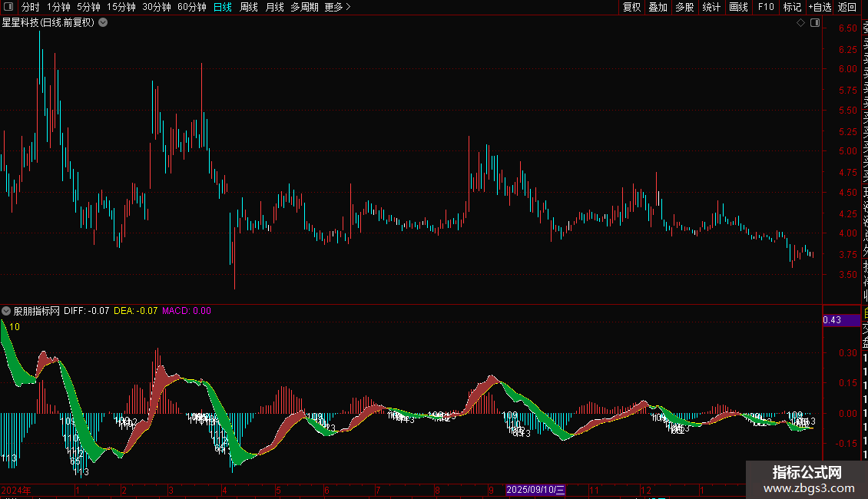The width and height of the screenshot is (868, 499).
Task: Click the diamond marker icon above the chart
Action: pos(800,23)
